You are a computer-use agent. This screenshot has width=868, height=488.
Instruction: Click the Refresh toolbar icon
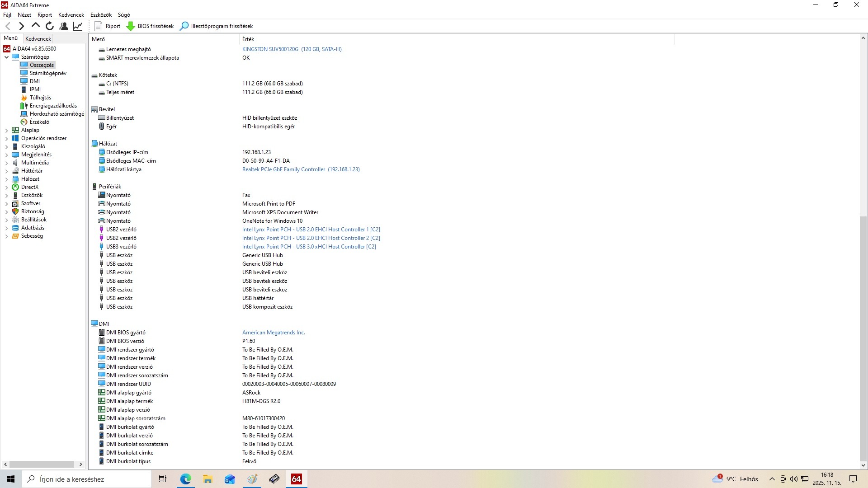point(50,26)
